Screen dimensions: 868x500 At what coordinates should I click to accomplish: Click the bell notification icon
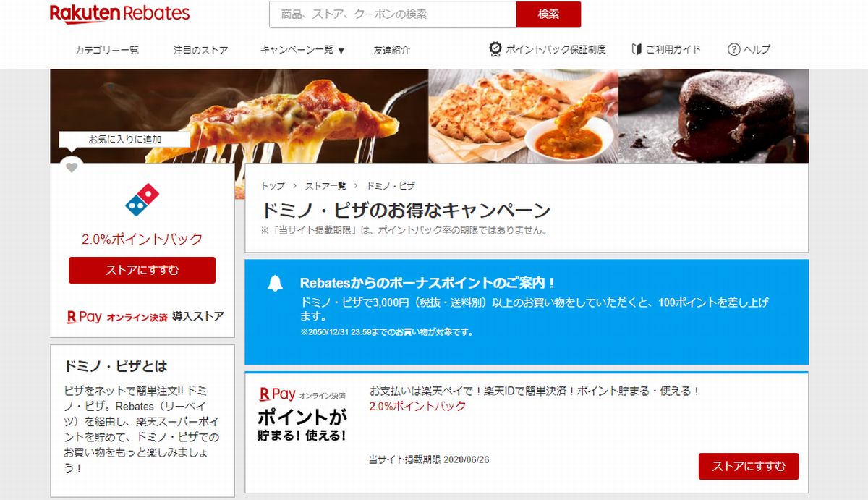pyautogui.click(x=275, y=284)
